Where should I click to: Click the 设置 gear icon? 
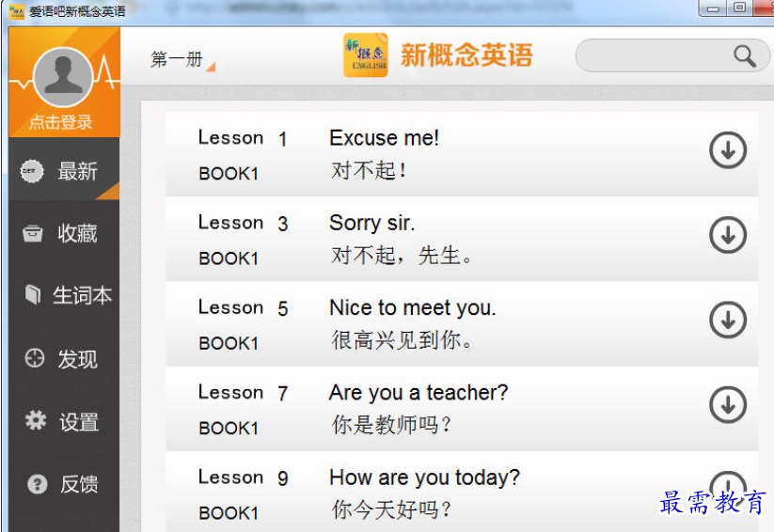tap(36, 420)
